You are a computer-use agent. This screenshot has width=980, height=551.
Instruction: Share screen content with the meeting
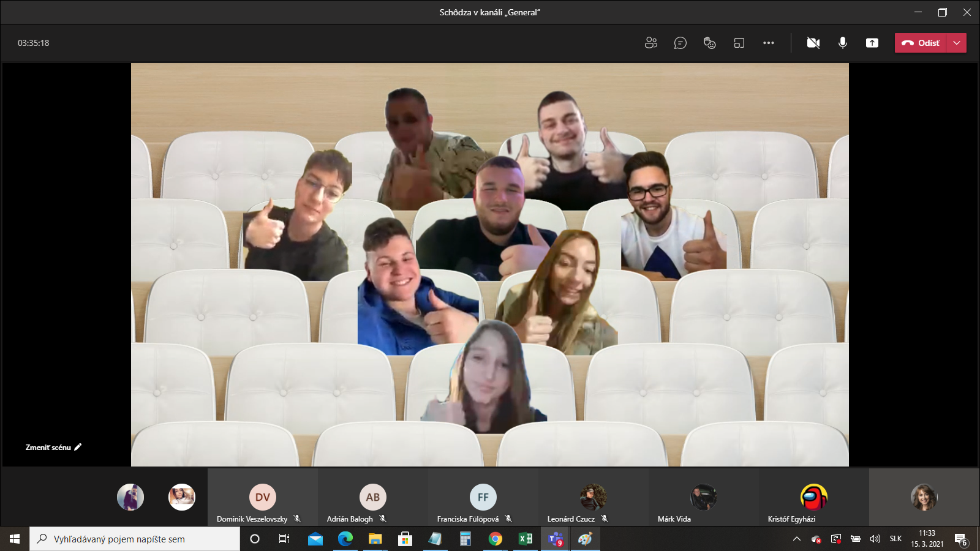pos(872,43)
